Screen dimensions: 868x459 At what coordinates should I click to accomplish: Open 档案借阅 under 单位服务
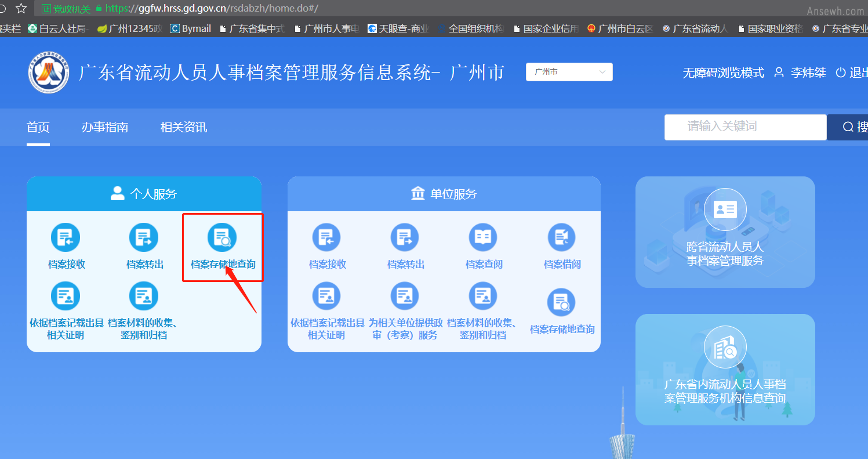tap(562, 247)
